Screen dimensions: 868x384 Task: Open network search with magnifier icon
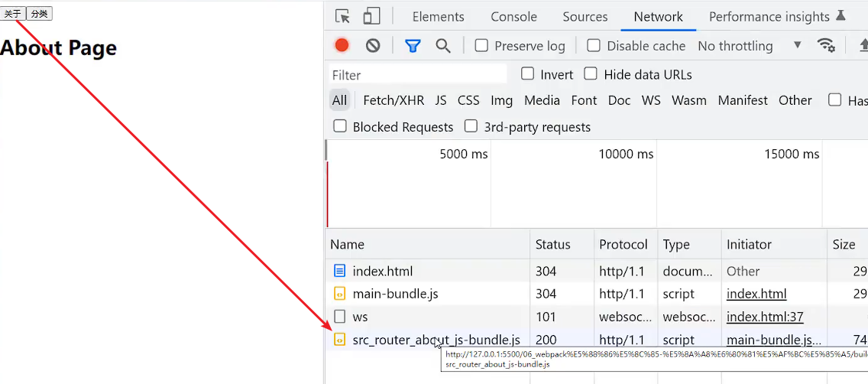[443, 46]
